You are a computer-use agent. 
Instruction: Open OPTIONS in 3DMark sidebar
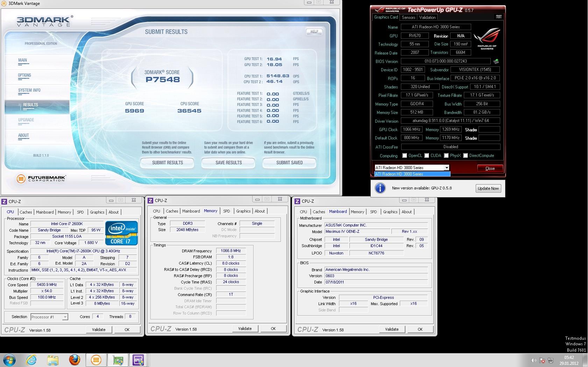[24, 75]
